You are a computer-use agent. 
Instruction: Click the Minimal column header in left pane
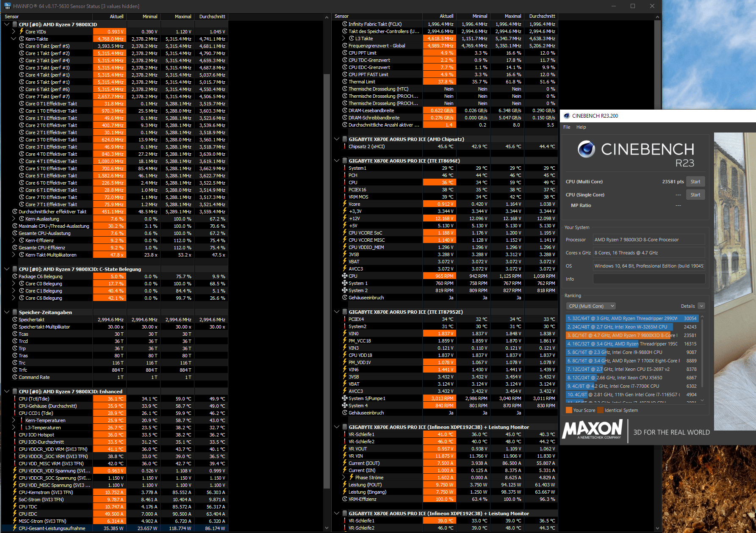[x=144, y=17]
